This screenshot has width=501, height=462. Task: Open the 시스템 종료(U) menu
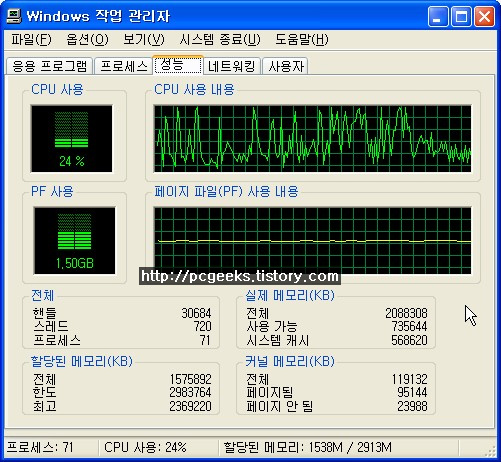(x=220, y=40)
